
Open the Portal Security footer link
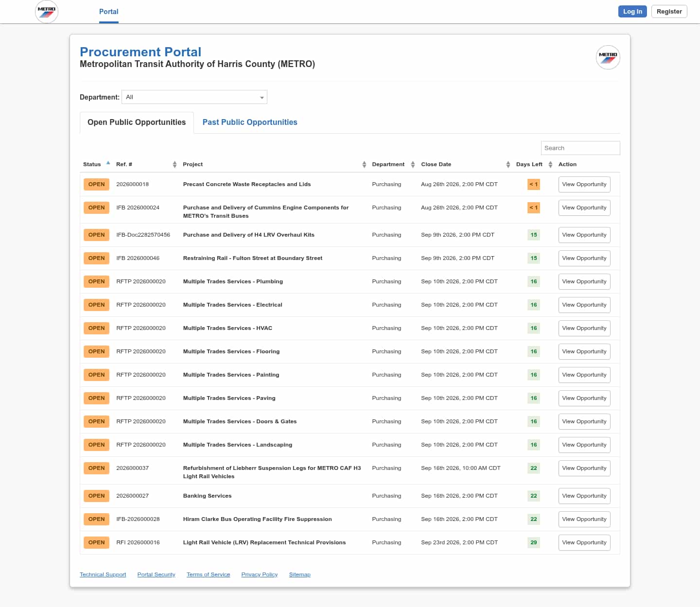[x=156, y=574]
